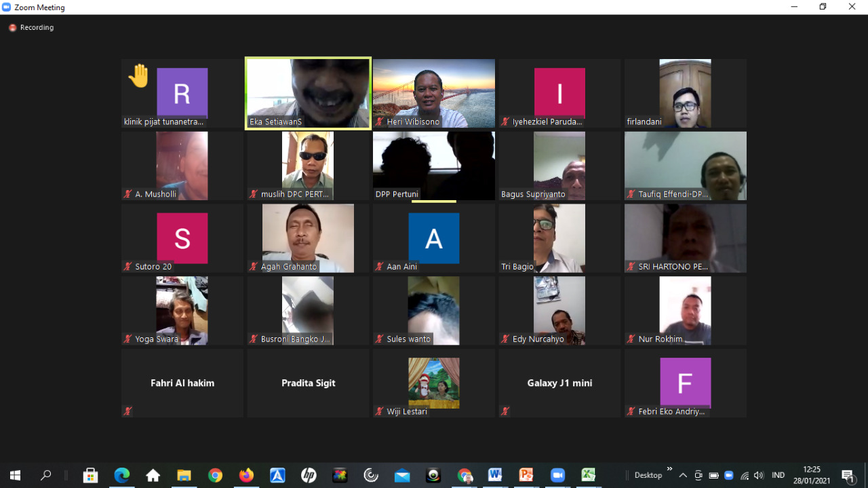Click muted mic icon on Fahri Al hakim tile
The width and height of the screenshot is (868, 488).
[x=127, y=411]
